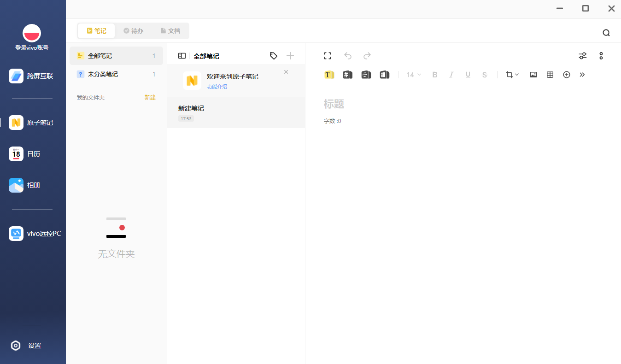The image size is (621, 364).
Task: Open note settings sliders icon
Action: point(583,56)
